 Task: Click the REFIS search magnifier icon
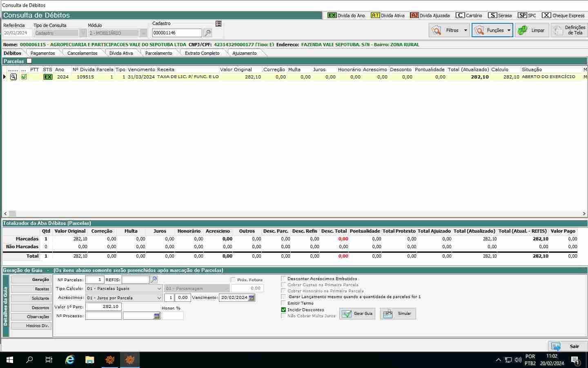(154, 280)
